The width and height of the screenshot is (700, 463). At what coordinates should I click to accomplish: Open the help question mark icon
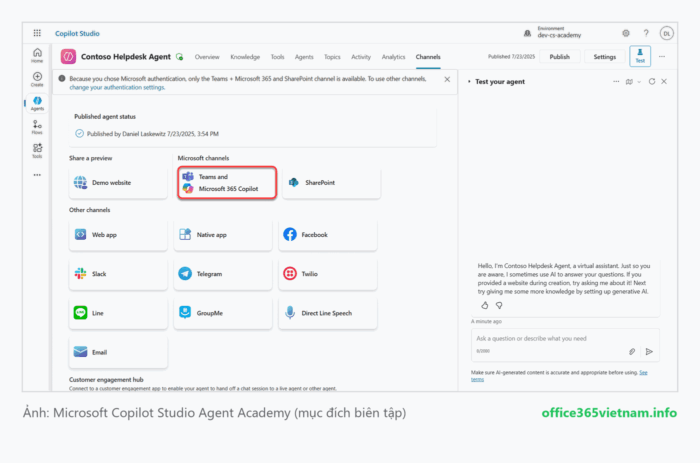[646, 33]
